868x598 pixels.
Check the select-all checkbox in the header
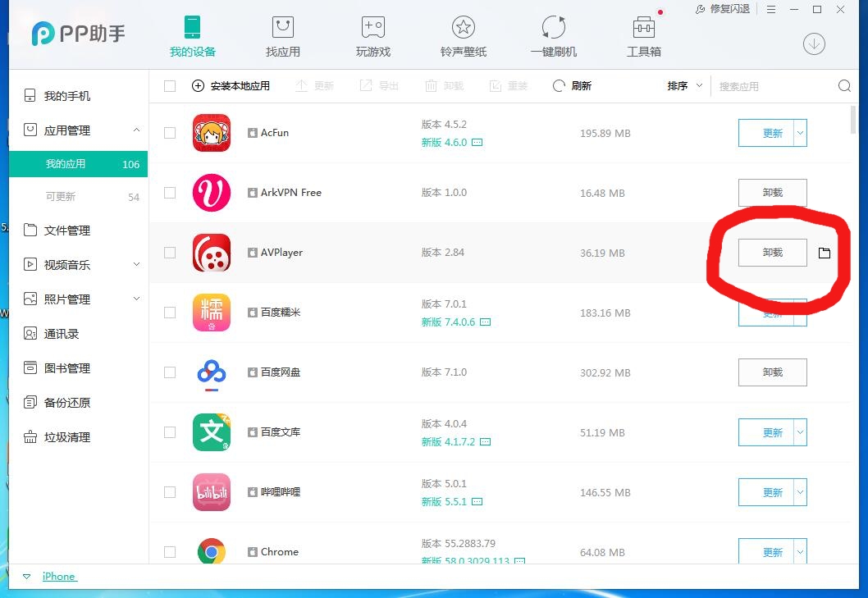[170, 85]
